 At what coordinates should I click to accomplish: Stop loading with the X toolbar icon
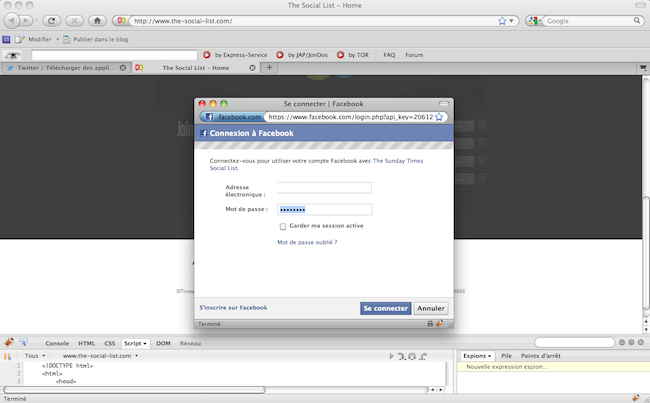coord(74,20)
